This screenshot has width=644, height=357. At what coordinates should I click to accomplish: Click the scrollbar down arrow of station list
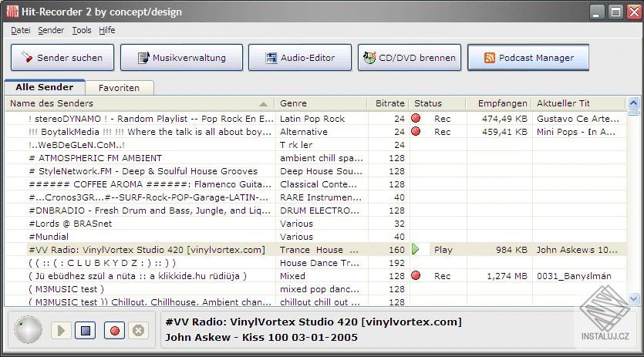[x=634, y=298]
